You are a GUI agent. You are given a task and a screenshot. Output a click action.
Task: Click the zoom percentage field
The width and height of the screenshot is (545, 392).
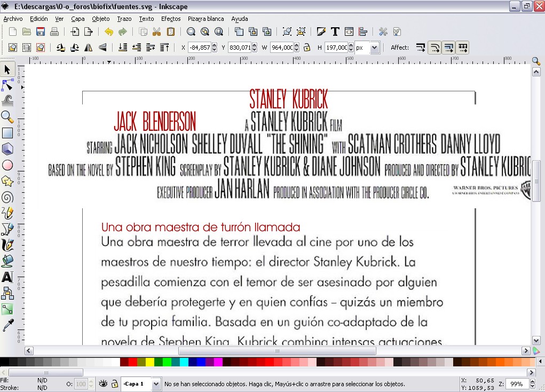[517, 384]
